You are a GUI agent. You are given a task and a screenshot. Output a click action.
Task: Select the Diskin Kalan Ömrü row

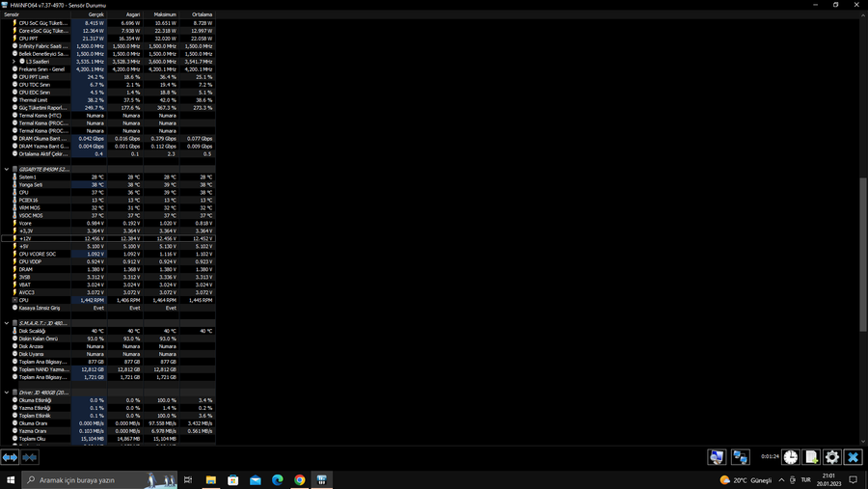pos(108,339)
